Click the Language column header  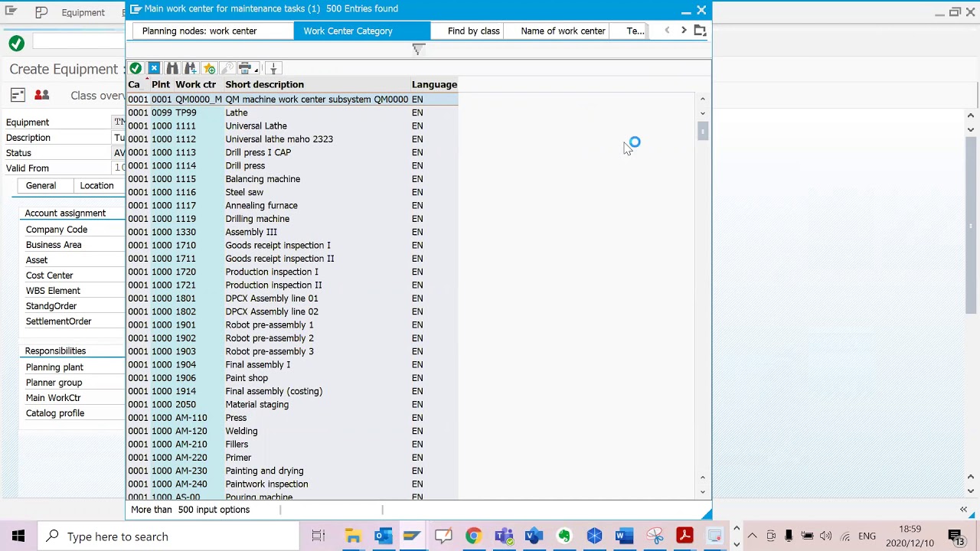pyautogui.click(x=434, y=85)
